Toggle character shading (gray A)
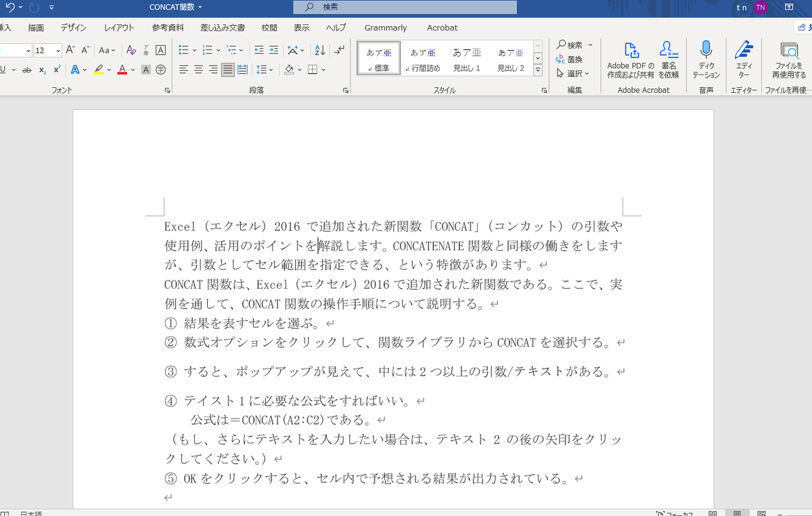This screenshot has width=812, height=516. point(145,69)
